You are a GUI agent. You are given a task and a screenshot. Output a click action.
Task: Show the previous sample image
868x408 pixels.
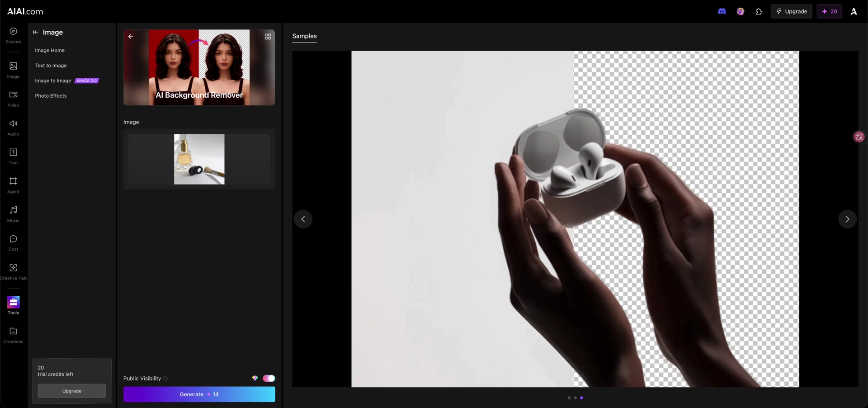tap(303, 219)
